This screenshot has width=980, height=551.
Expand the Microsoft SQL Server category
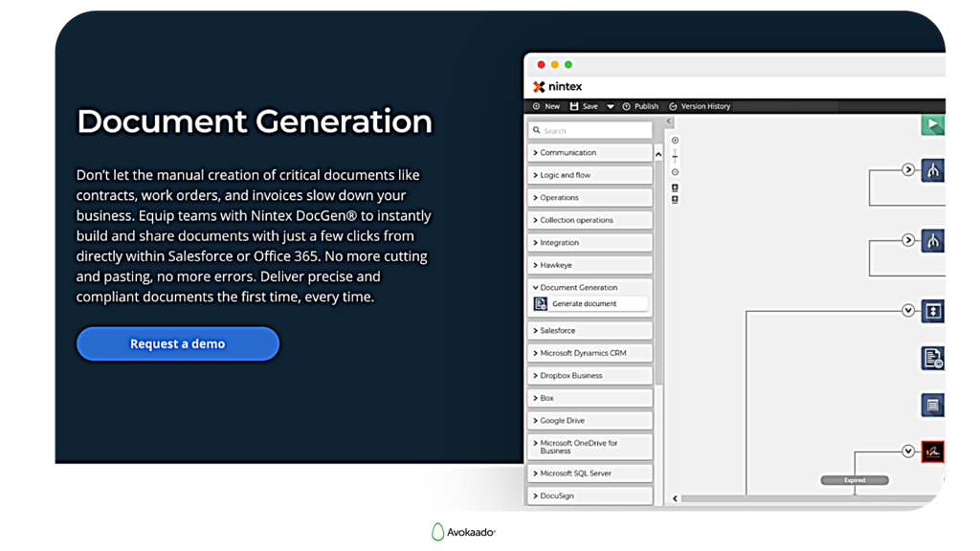pyautogui.click(x=590, y=474)
